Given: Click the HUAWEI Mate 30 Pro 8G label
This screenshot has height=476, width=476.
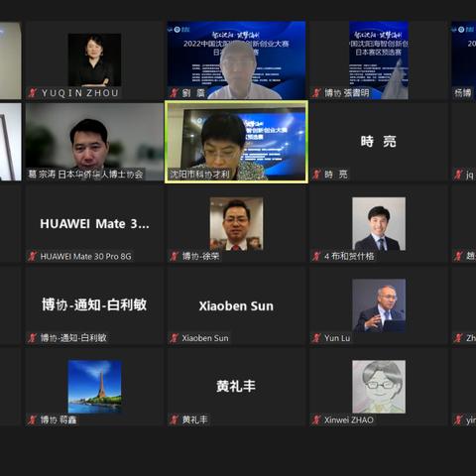Looking at the screenshot, I should [x=85, y=256].
